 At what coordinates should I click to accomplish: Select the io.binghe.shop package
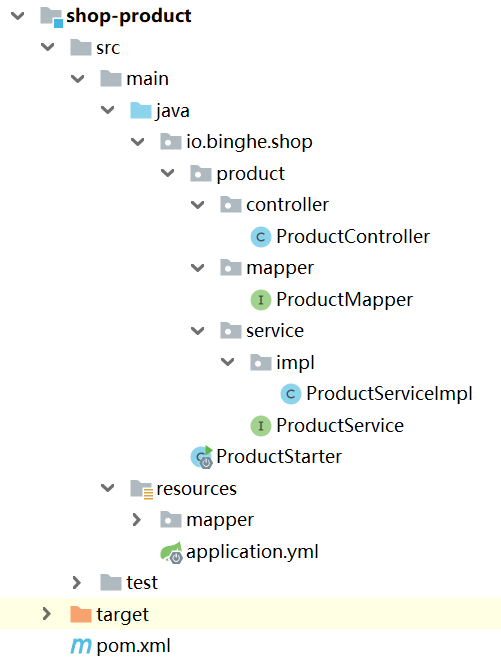249,142
